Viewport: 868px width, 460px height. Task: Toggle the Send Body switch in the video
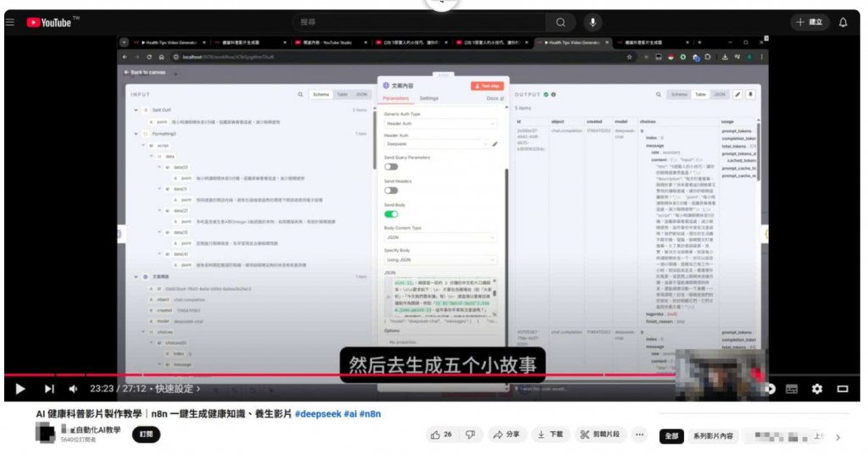tap(391, 213)
